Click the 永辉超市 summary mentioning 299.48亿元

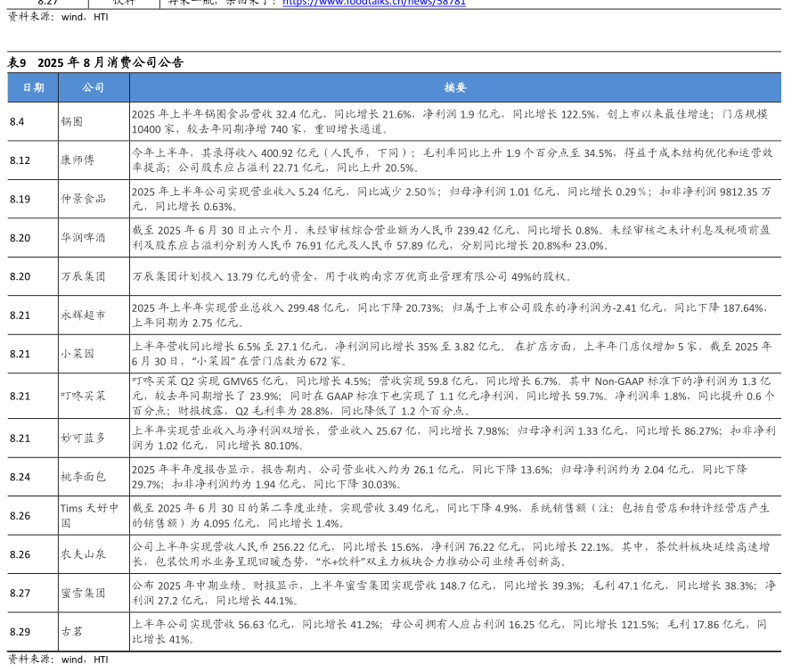(450, 316)
